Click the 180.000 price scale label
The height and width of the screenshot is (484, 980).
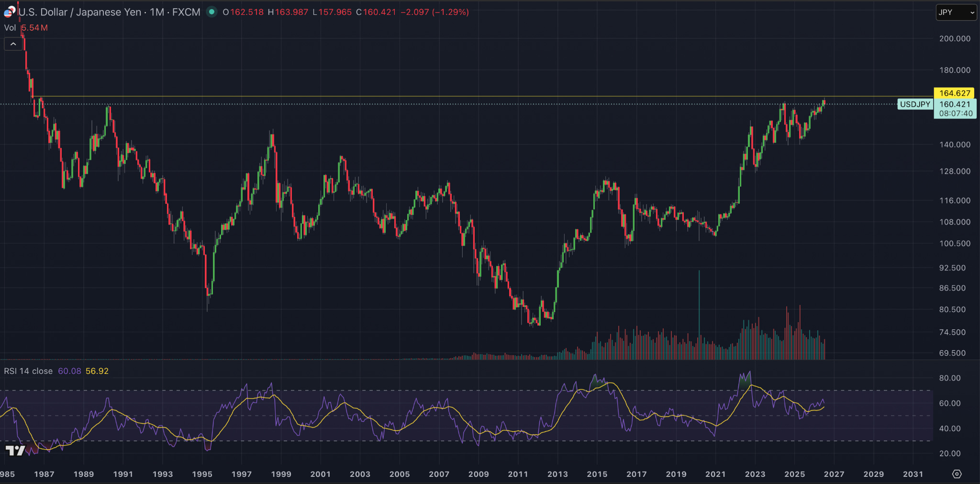tap(955, 70)
